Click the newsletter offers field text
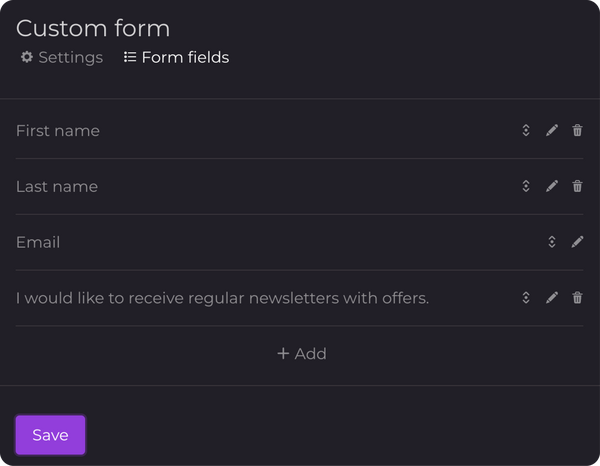The width and height of the screenshot is (600, 466). tap(222, 298)
